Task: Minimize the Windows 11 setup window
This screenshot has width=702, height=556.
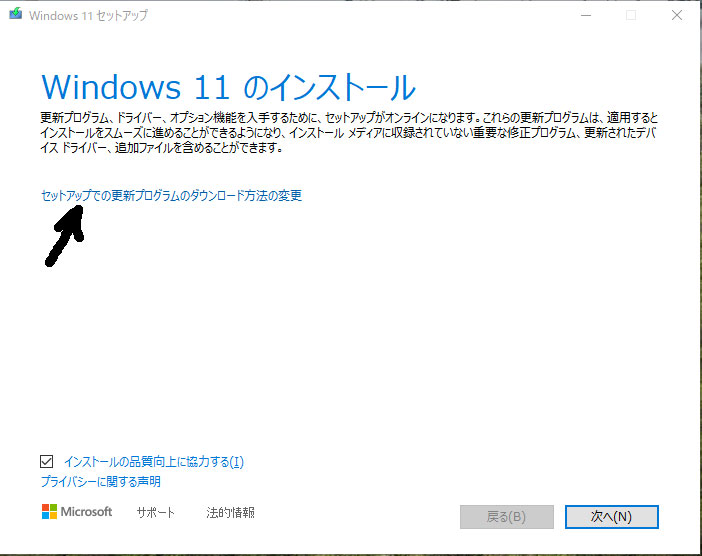Action: [586, 15]
